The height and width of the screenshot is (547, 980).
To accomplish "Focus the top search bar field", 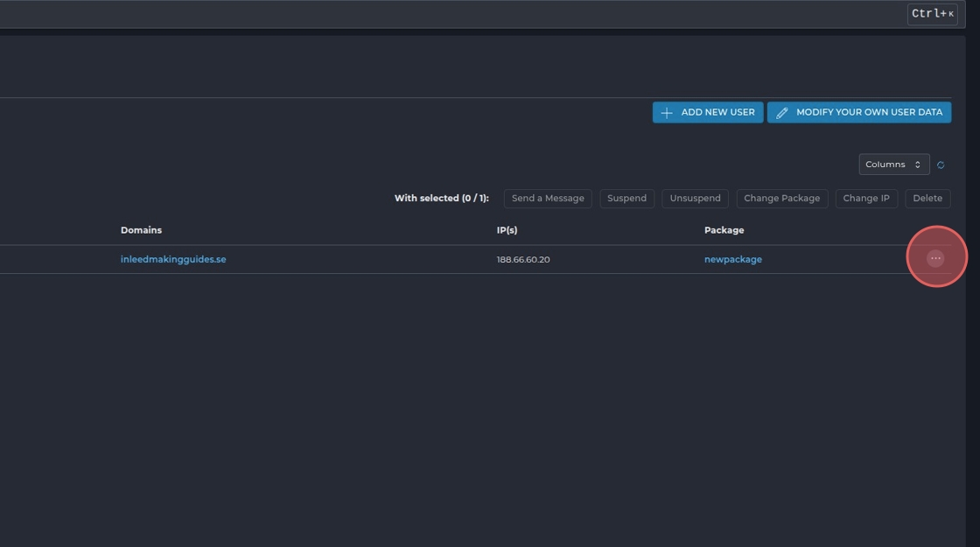I will [437, 13].
